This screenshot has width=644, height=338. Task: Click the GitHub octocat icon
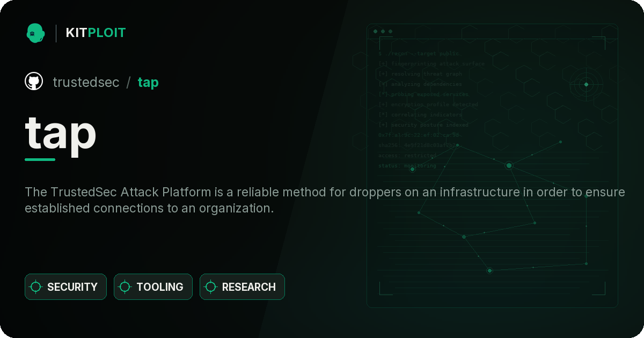click(34, 82)
